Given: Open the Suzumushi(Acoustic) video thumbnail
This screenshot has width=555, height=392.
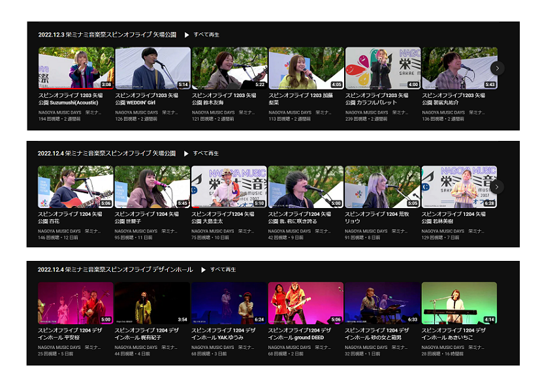Looking at the screenshot, I should pos(76,68).
